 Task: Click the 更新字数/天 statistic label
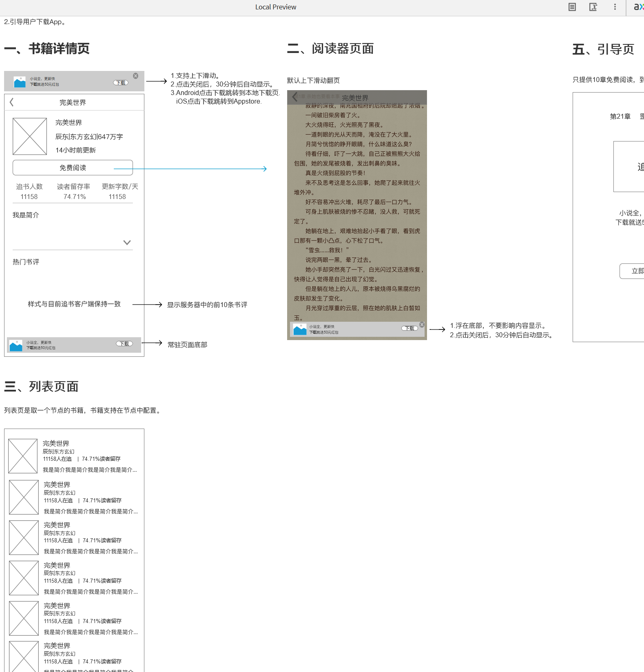click(120, 186)
